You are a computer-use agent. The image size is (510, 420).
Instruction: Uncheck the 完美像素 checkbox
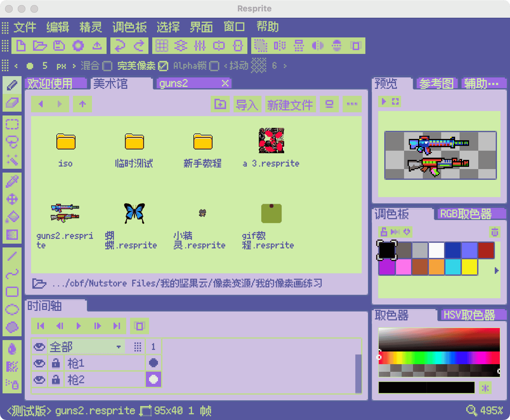pos(163,66)
